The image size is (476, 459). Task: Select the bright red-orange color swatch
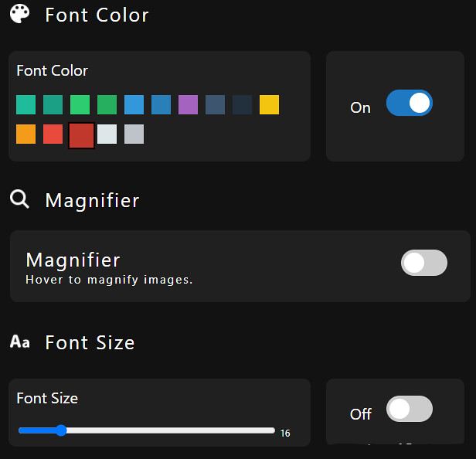pyautogui.click(x=53, y=134)
